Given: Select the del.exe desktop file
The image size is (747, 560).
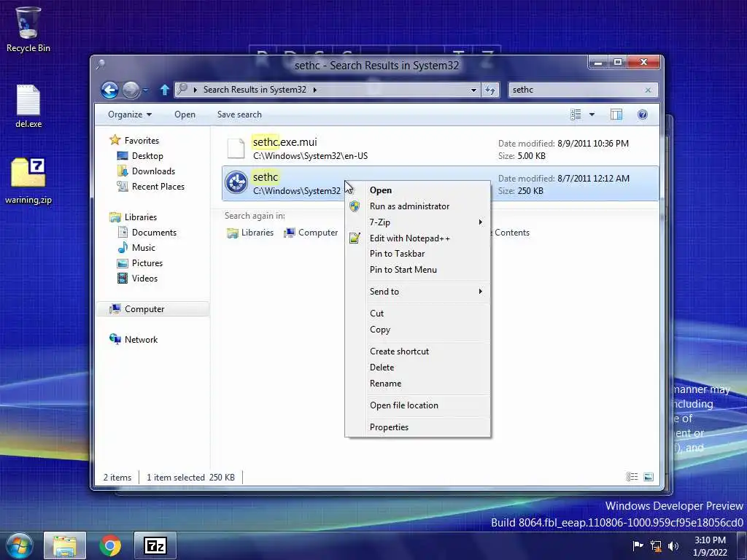Looking at the screenshot, I should [28, 106].
